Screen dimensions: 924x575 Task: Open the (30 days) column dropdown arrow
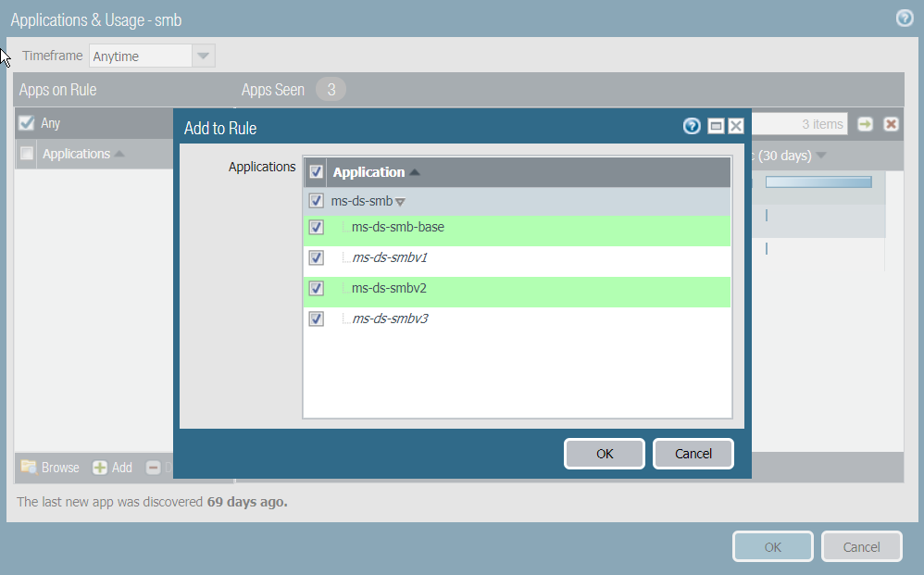(x=821, y=156)
